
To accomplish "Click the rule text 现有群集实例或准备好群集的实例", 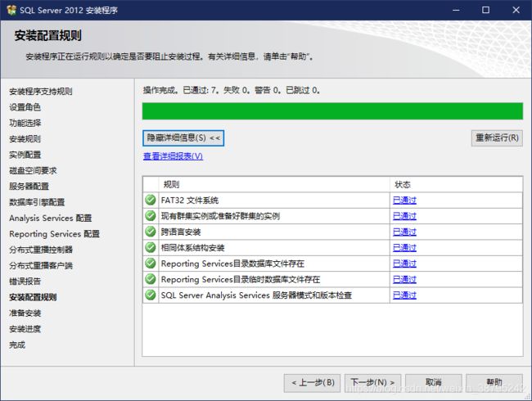I will 220,216.
